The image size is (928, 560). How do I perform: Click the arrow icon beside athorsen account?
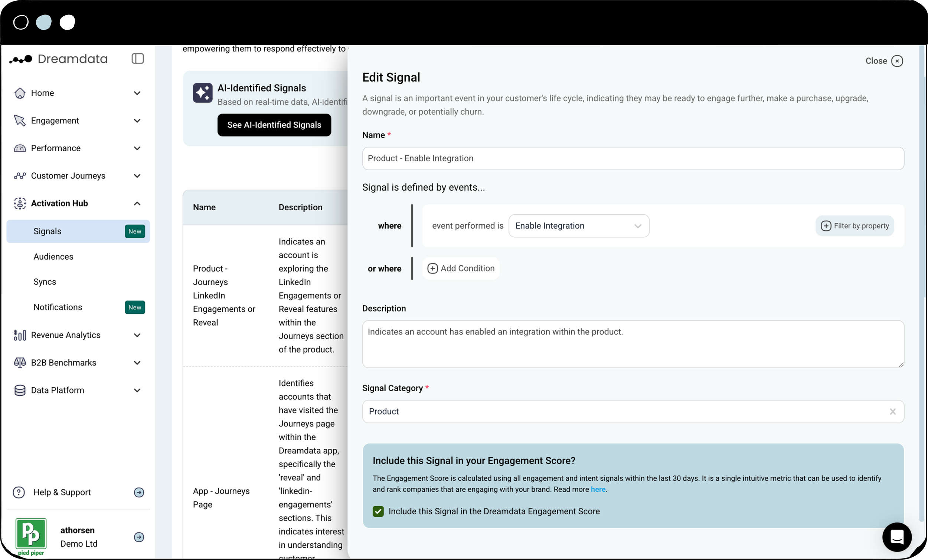tap(139, 537)
